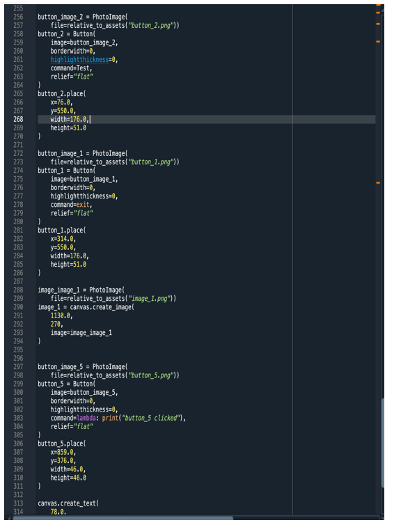The image size is (401, 532).
Task: Click the '78.0,' value on line 314
Action: click(x=58, y=512)
